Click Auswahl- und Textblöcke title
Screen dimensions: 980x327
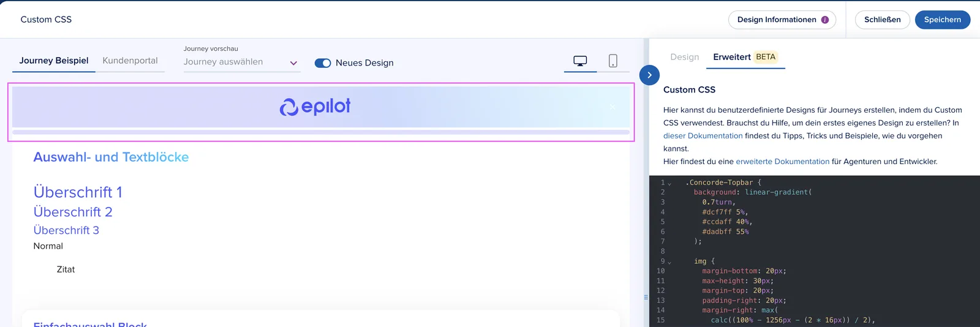[111, 157]
